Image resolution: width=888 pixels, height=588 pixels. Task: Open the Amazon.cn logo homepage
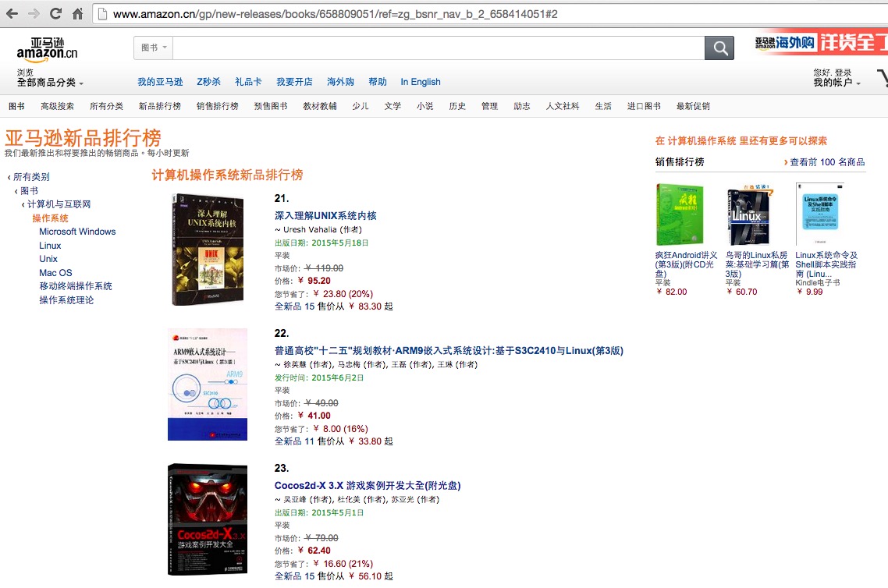pos(47,50)
